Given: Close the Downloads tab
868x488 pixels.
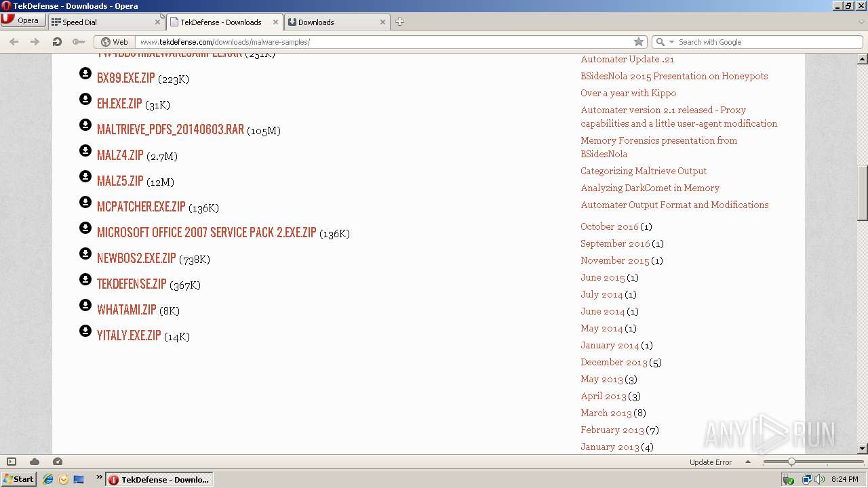Looking at the screenshot, I should pyautogui.click(x=382, y=22).
